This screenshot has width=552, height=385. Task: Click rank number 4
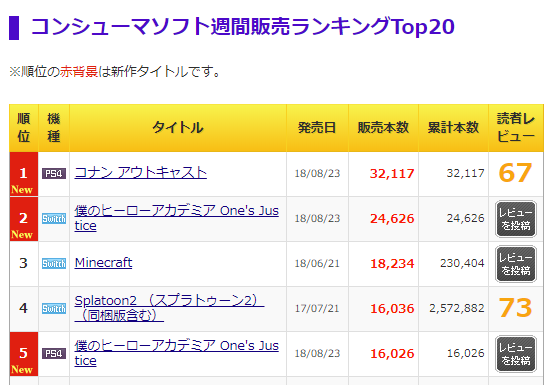(23, 308)
